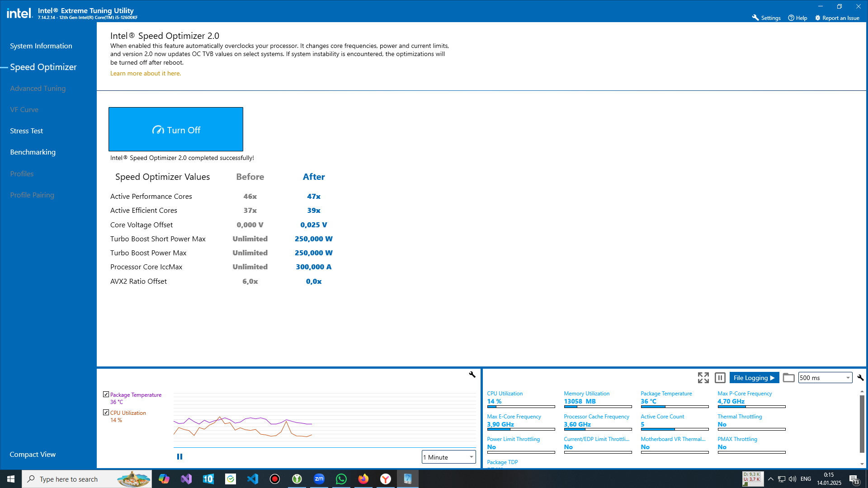
Task: Pause the monitoring panel updates
Action: (x=720, y=378)
